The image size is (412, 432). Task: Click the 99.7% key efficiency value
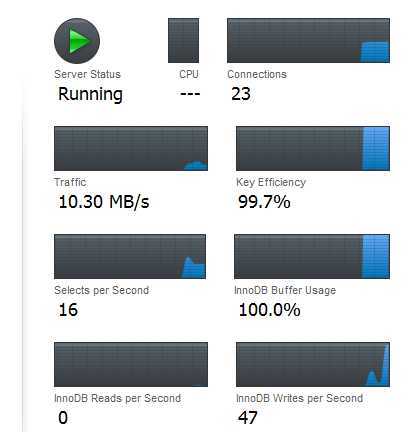coord(264,202)
